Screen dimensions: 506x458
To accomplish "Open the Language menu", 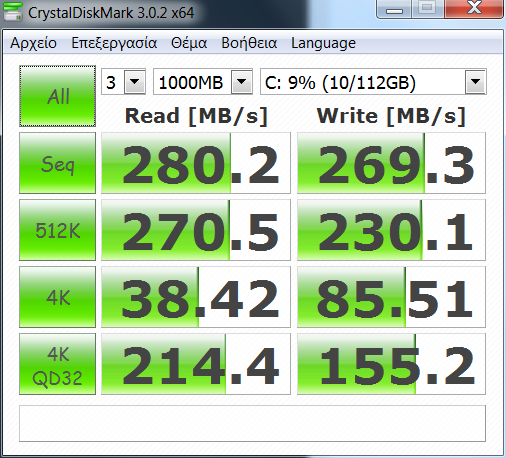I will pyautogui.click(x=323, y=43).
